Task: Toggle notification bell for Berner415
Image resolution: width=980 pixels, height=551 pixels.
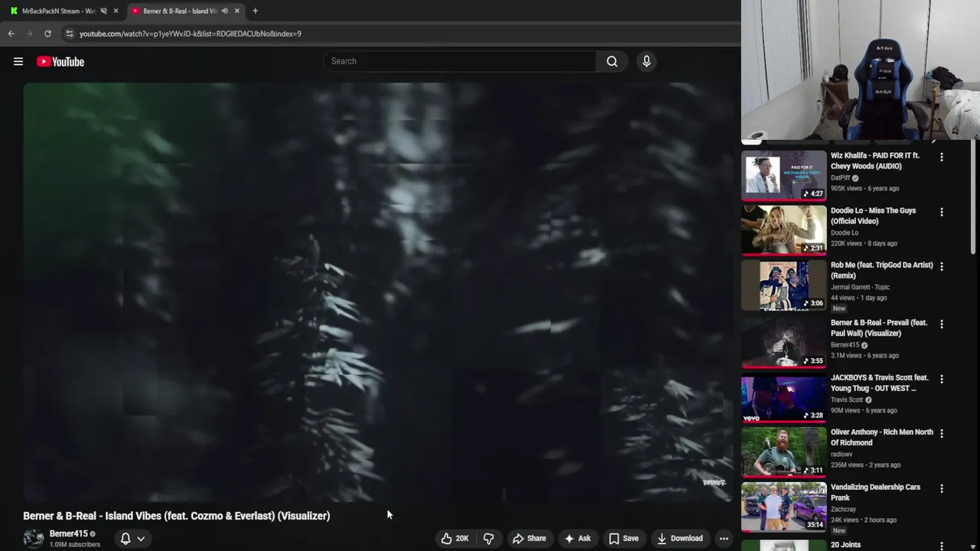Action: (126, 539)
